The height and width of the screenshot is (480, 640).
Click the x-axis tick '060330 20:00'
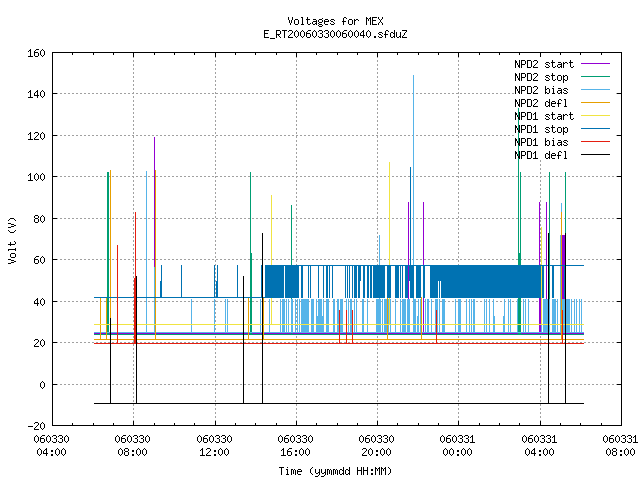(376, 446)
